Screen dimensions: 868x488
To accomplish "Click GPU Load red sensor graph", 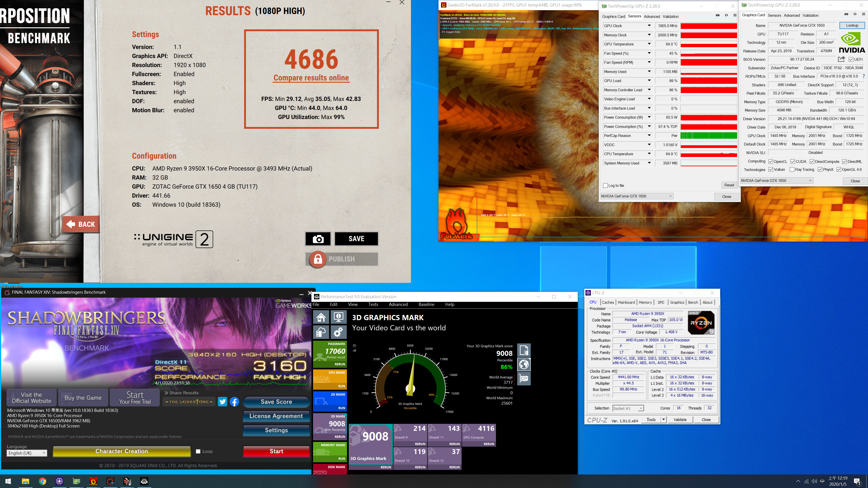I will pyautogui.click(x=709, y=81).
